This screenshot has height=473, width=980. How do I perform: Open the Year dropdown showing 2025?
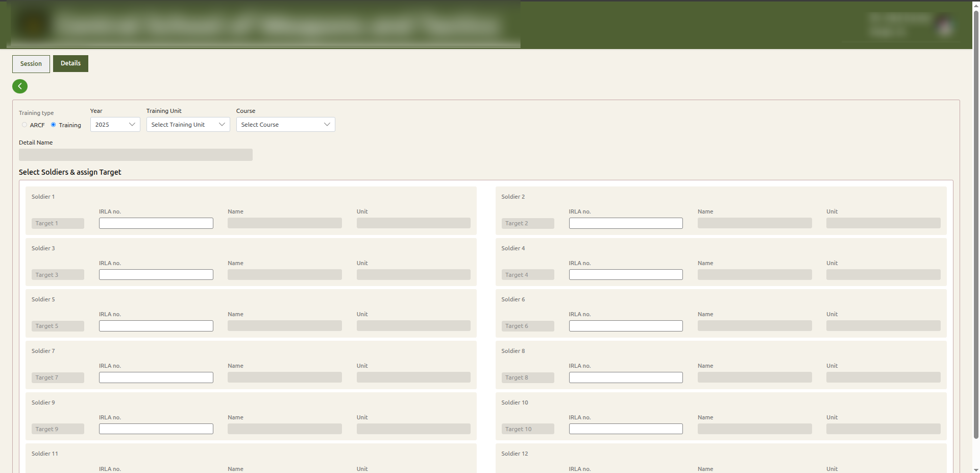115,125
